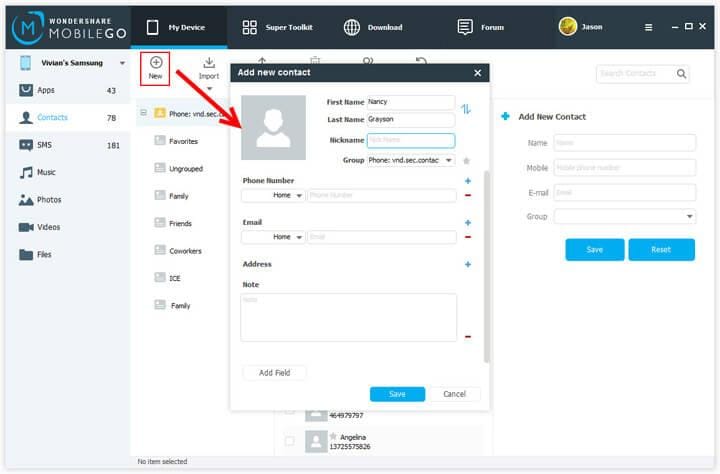Select Music in the sidebar
This screenshot has width=720, height=474.
click(68, 172)
